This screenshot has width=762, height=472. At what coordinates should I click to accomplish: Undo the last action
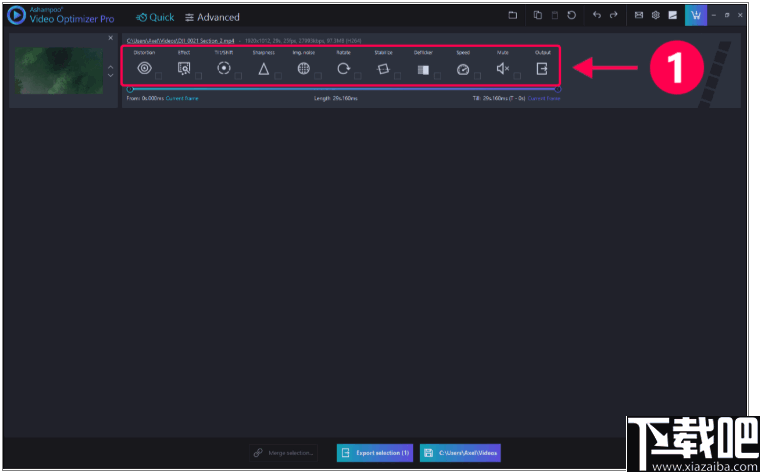point(597,15)
